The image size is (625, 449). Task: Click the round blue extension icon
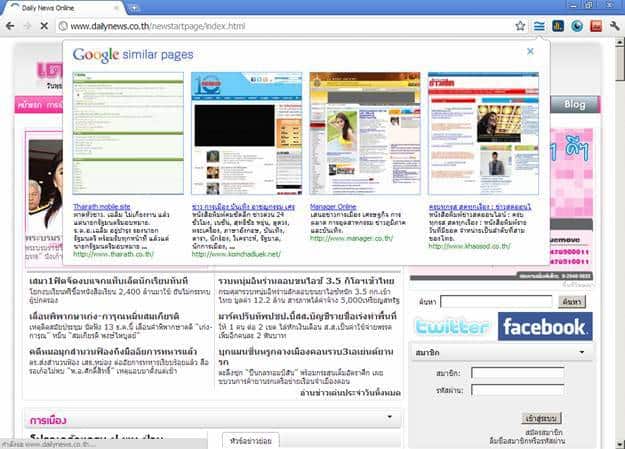pos(577,25)
